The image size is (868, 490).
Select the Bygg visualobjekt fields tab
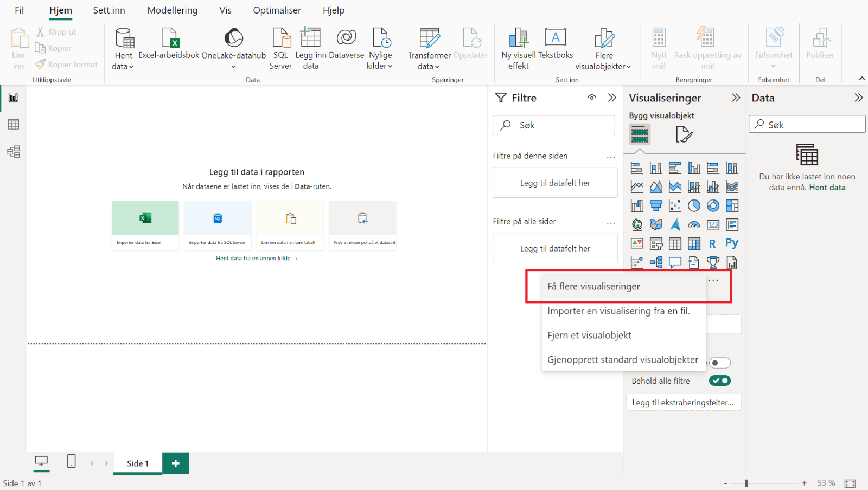(640, 134)
